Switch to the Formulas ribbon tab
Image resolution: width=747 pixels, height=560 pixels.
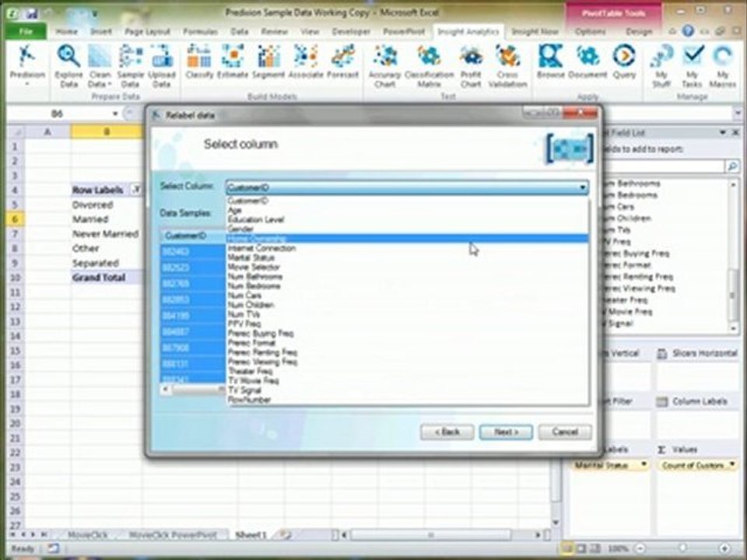click(200, 31)
